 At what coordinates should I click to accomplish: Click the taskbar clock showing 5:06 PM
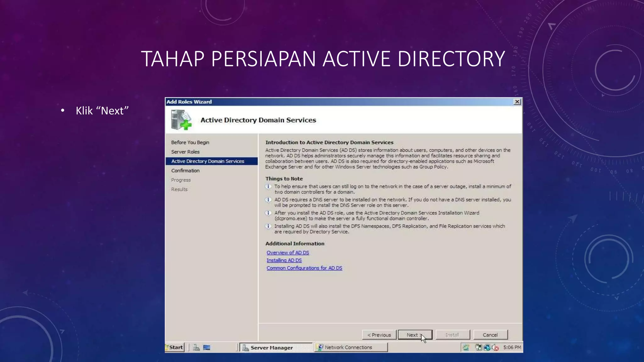point(512,347)
